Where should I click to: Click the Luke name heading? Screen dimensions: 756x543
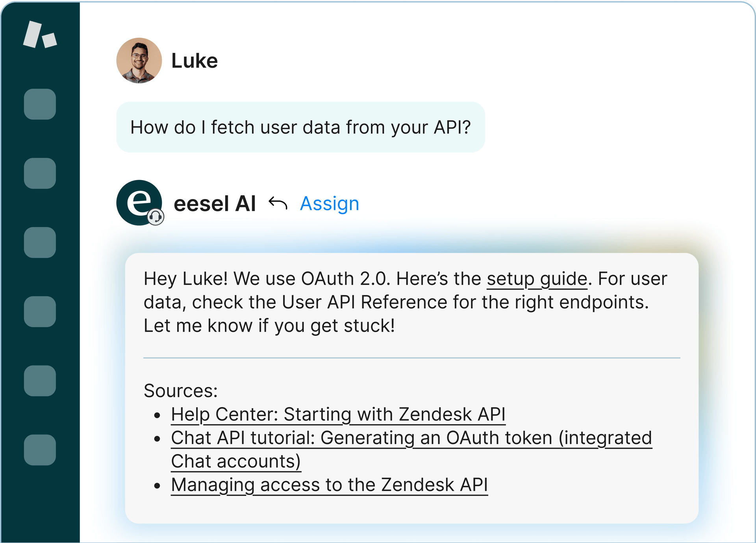(195, 61)
